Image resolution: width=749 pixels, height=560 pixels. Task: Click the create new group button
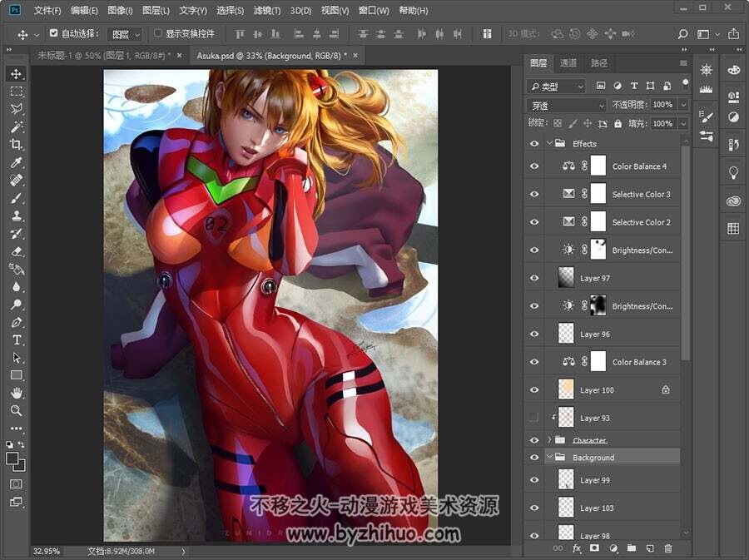point(632,548)
